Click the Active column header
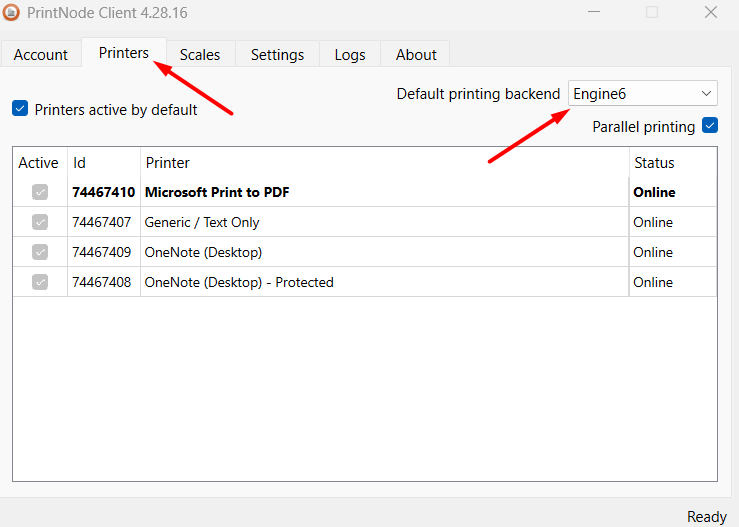 [x=38, y=163]
